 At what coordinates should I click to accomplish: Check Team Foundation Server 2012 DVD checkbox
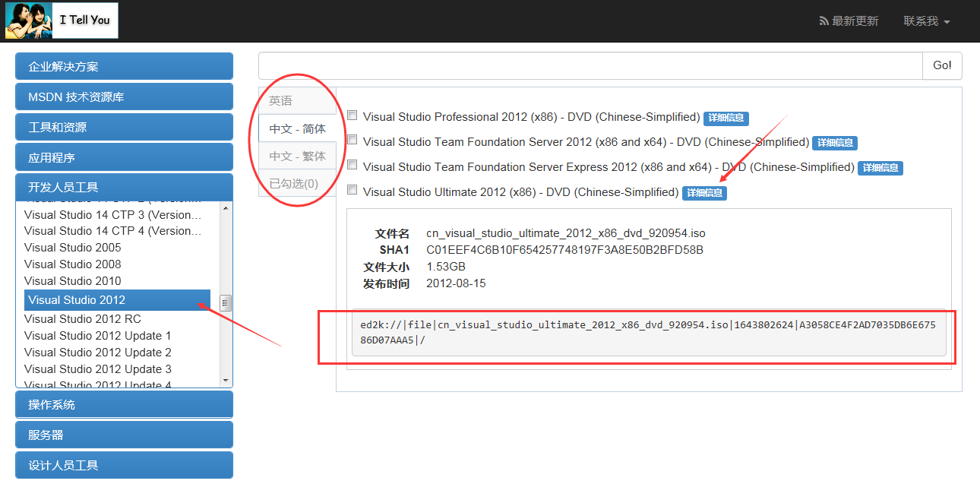352,140
